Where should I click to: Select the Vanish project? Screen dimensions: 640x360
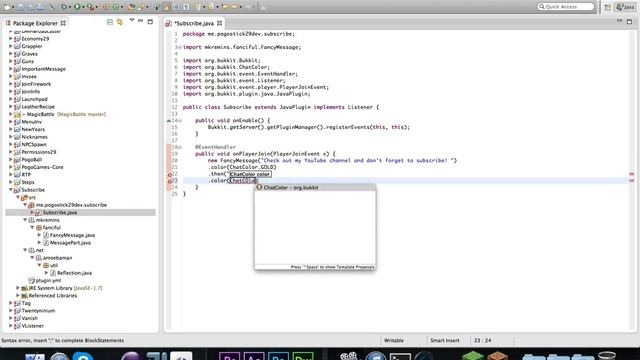point(29,318)
